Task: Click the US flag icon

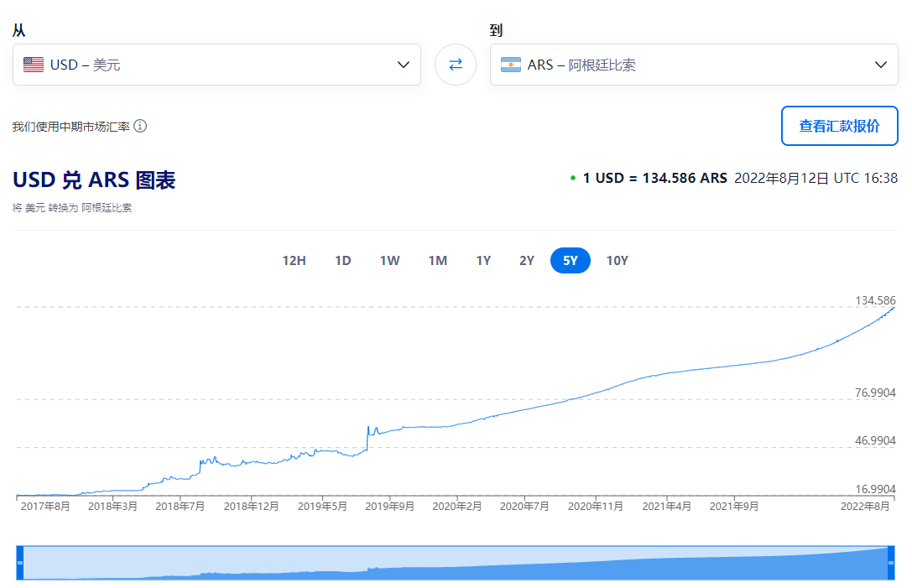Action: coord(34,65)
